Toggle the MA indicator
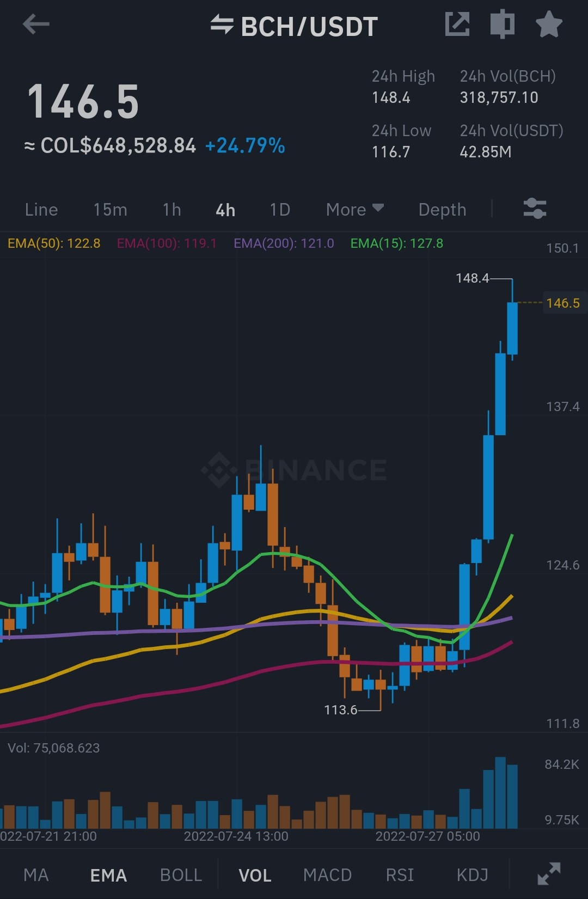Image resolution: width=588 pixels, height=899 pixels. tap(36, 875)
